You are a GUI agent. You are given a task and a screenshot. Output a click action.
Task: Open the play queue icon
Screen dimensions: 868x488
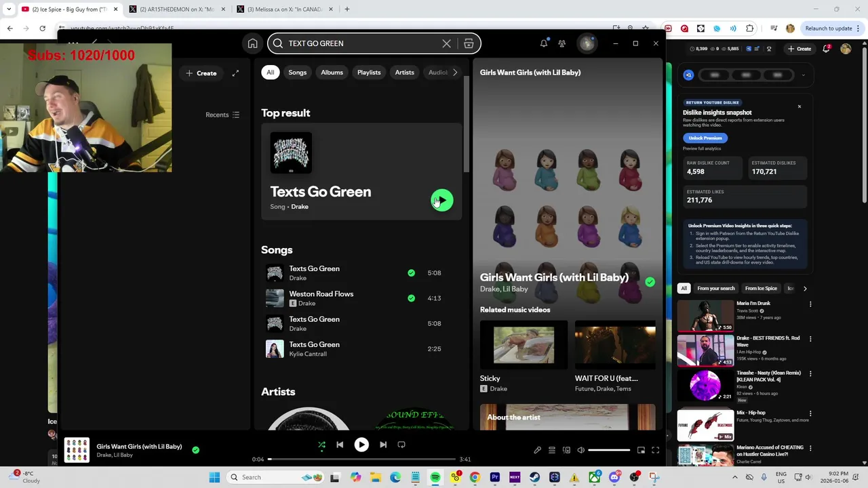coord(552,450)
